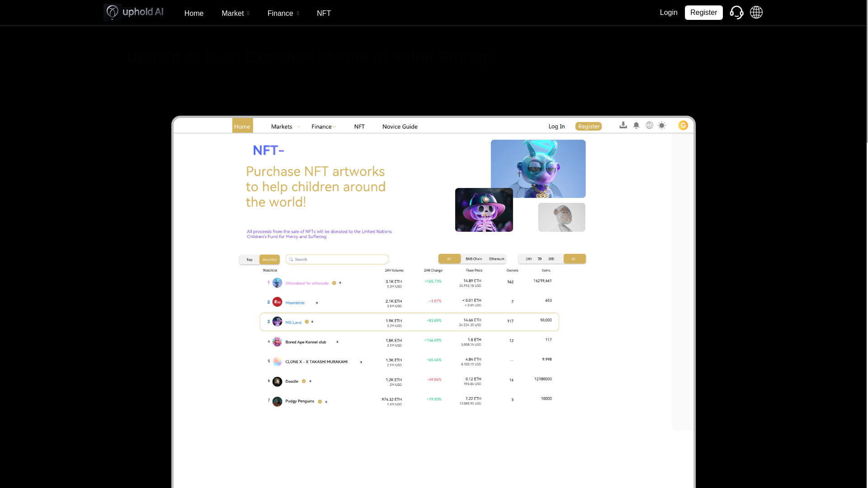Select the Watchlist toggle
The width and height of the screenshot is (868, 488).
pos(269,259)
